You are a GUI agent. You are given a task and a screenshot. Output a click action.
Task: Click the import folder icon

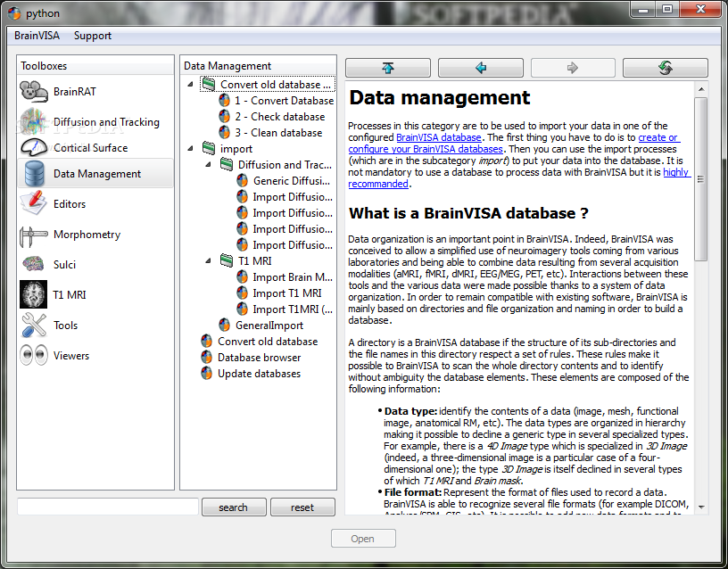[209, 148]
